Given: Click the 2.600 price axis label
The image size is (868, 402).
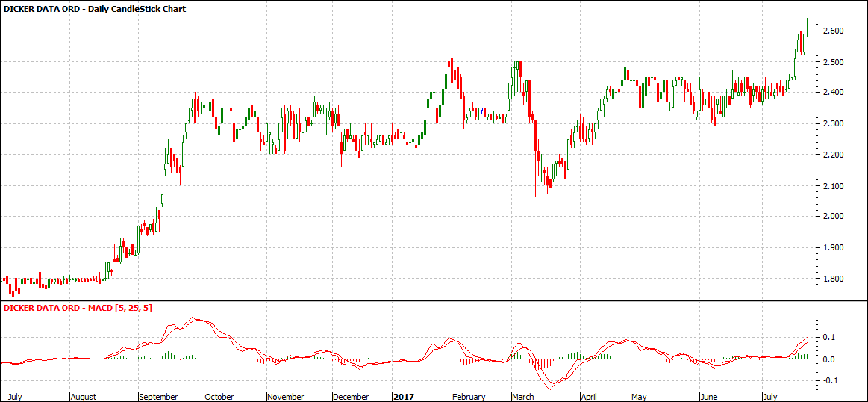Looking at the screenshot, I should [831, 31].
